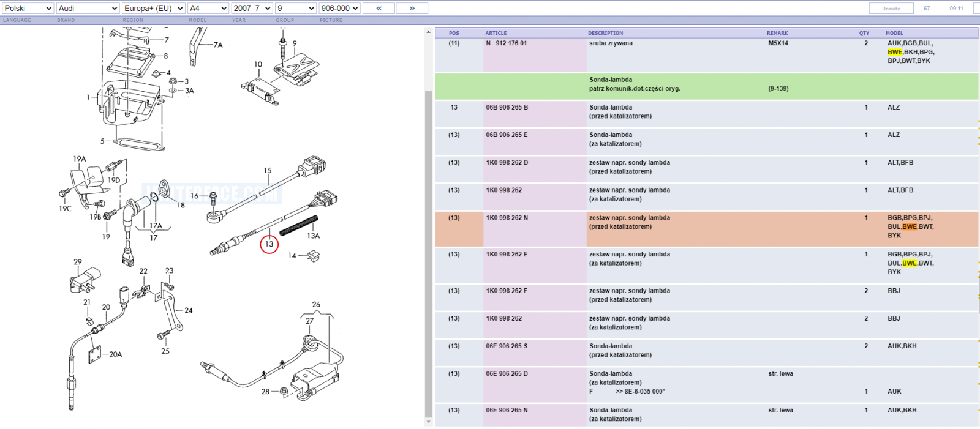Viewport: 980px width, 429px height.
Task: Click part label 13A in the diagram
Action: coord(313,236)
